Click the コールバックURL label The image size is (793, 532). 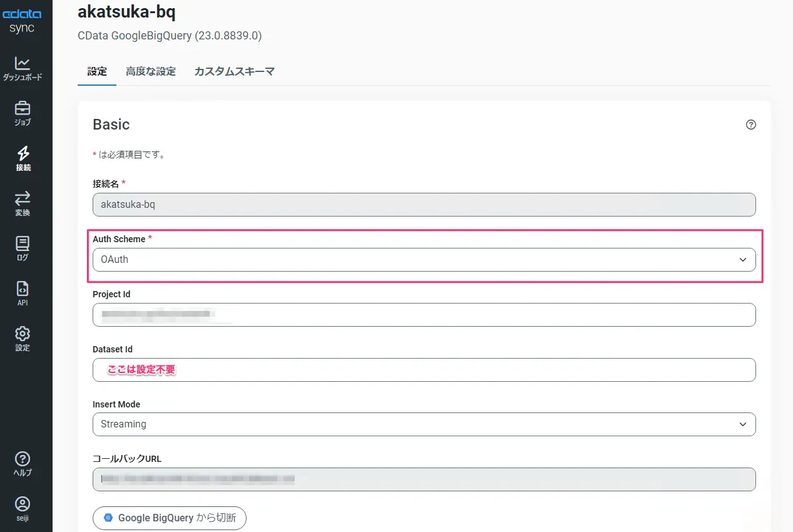(x=127, y=459)
